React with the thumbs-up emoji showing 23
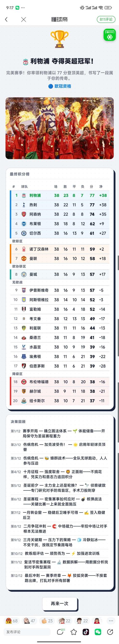Screen dimensions: 119x644 tap(47, 621)
